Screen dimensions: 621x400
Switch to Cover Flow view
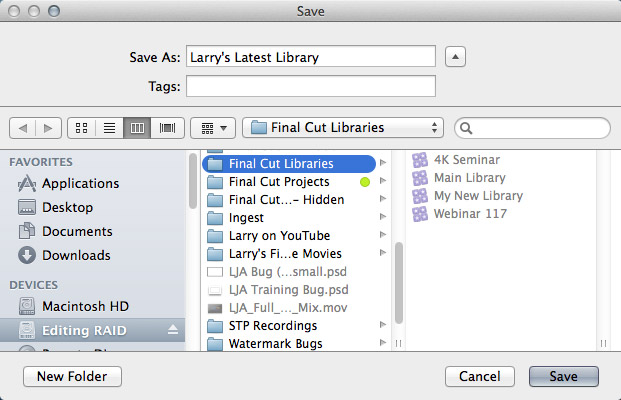tap(168, 128)
